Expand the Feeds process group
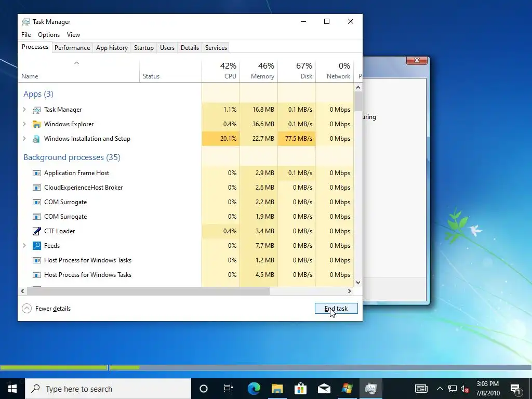This screenshot has width=532, height=399. [24, 246]
